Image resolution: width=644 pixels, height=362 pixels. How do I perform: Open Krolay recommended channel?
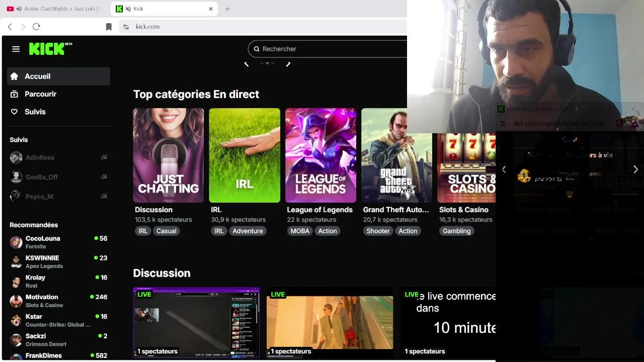(x=58, y=281)
